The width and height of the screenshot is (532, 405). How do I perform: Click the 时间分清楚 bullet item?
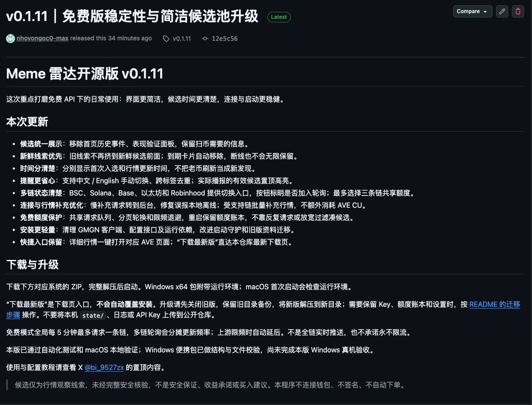[138, 169]
